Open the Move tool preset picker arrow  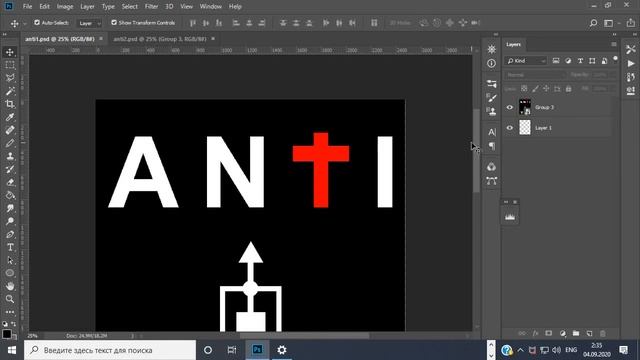point(24,24)
